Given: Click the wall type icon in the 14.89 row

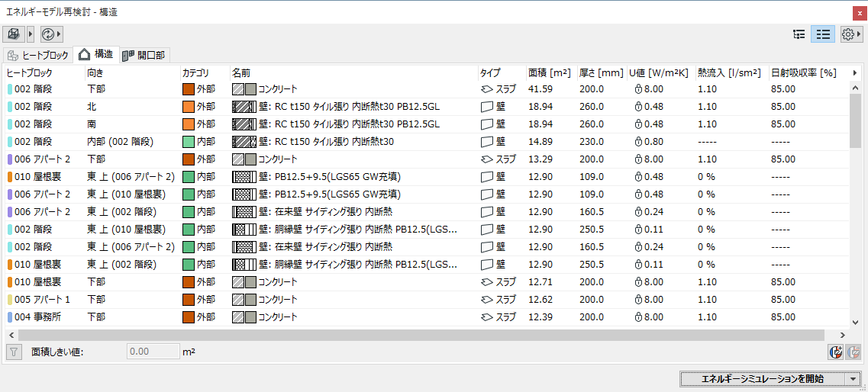Looking at the screenshot, I should (487, 142).
